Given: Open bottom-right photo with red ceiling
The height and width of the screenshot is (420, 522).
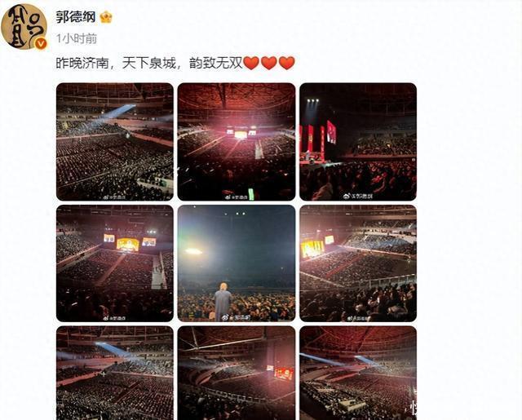Looking at the screenshot, I should click(358, 373).
